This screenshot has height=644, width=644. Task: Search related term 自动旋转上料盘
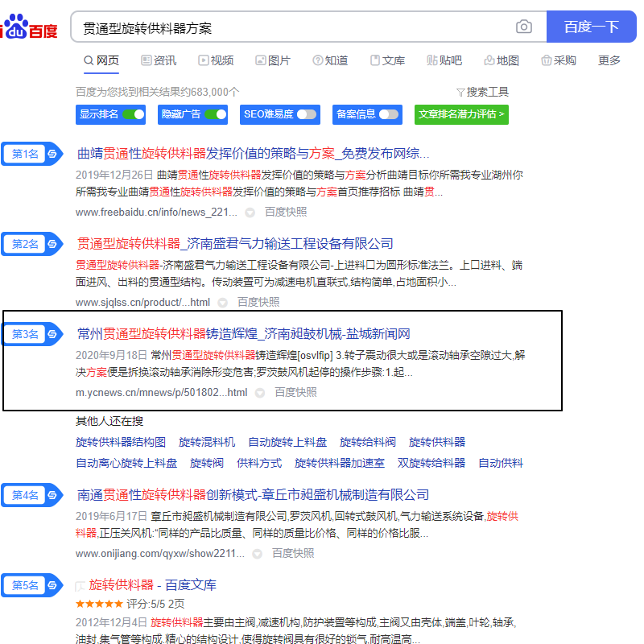tap(287, 442)
